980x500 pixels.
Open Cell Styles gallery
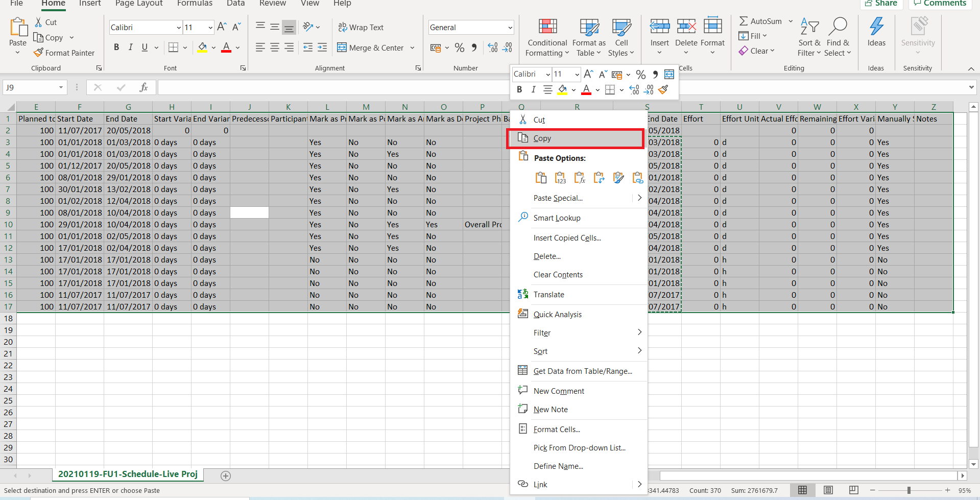point(621,37)
